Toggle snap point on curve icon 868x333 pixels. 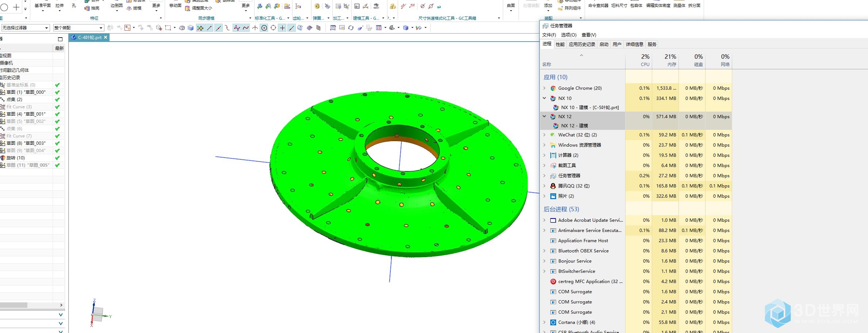point(291,28)
